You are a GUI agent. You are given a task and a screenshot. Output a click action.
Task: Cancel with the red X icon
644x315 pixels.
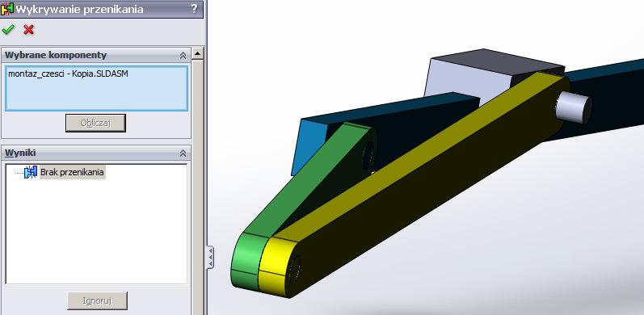point(29,30)
